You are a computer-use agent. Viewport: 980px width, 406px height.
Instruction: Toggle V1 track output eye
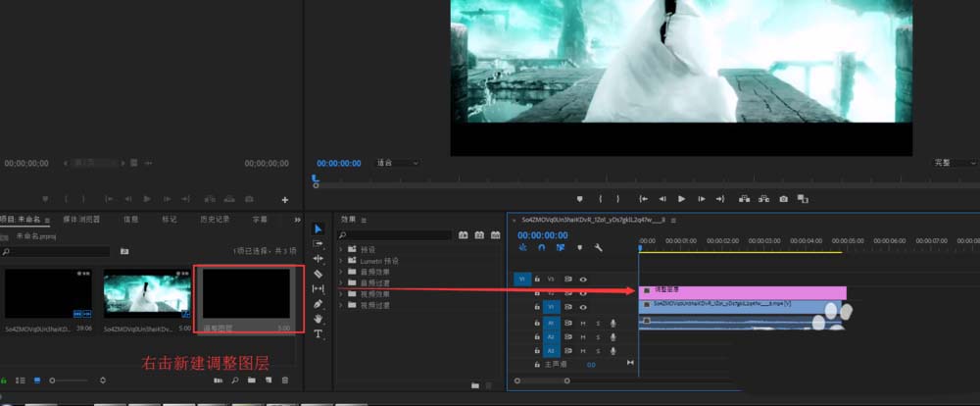coord(582,307)
